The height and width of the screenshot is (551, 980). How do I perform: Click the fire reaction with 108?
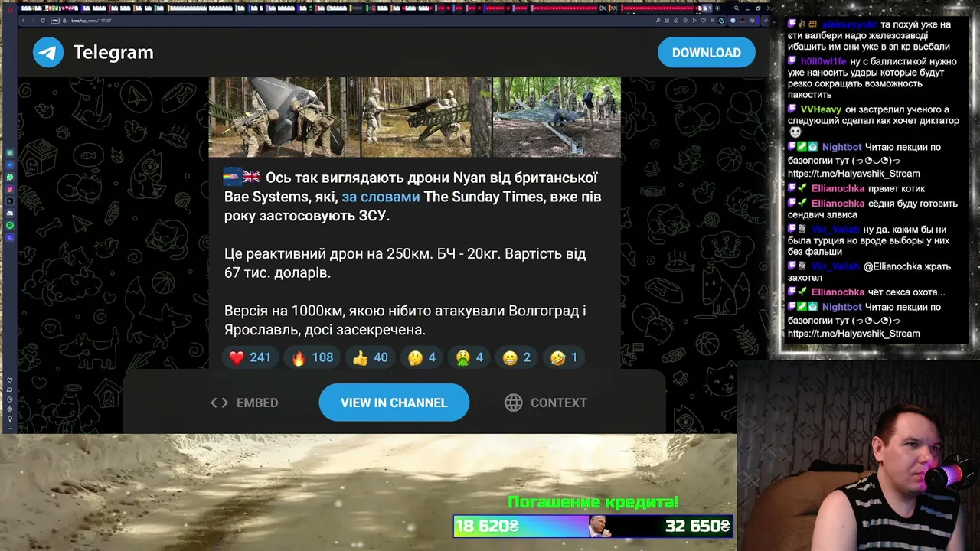(x=312, y=357)
